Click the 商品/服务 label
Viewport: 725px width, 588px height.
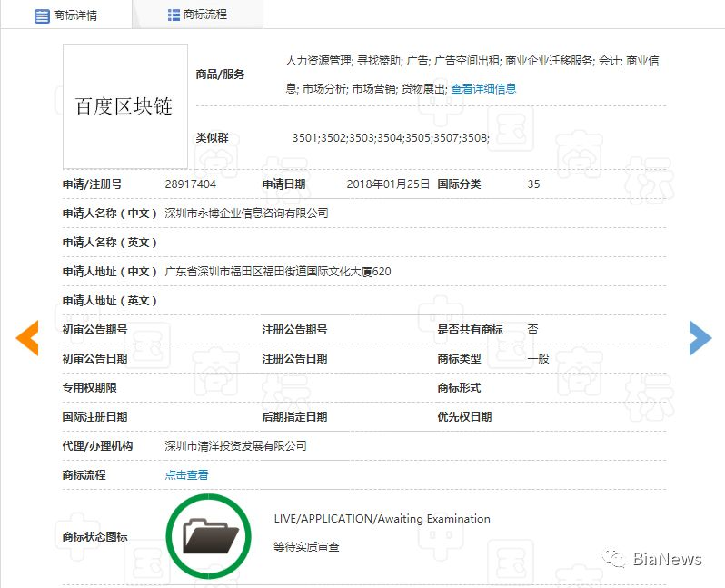tap(220, 75)
